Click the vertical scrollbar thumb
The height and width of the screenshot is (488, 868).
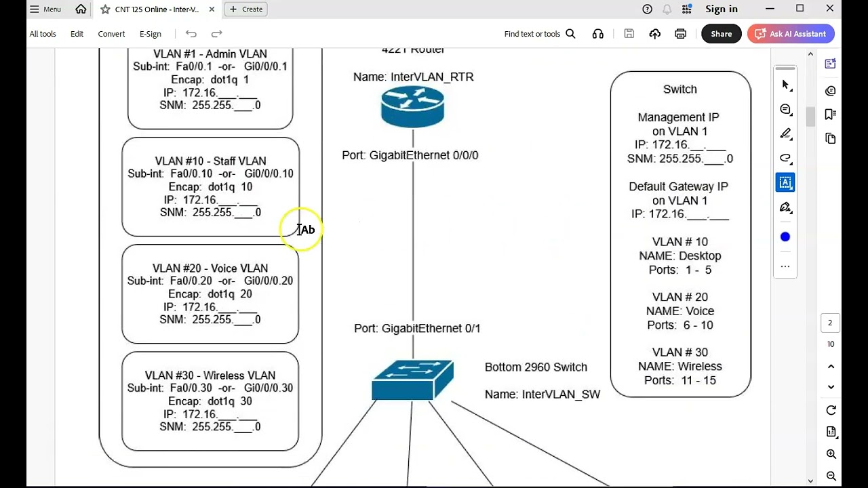(810, 117)
